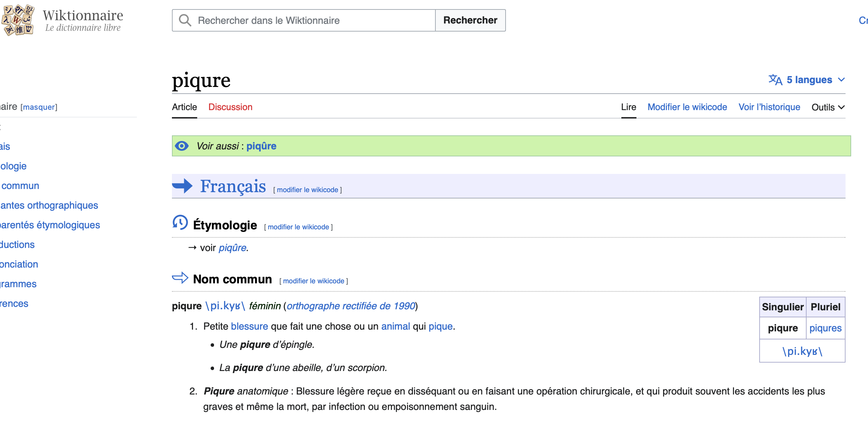The image size is (868, 425).
Task: Edit the Étymologie section via modifier le wikicode
Action: point(298,227)
